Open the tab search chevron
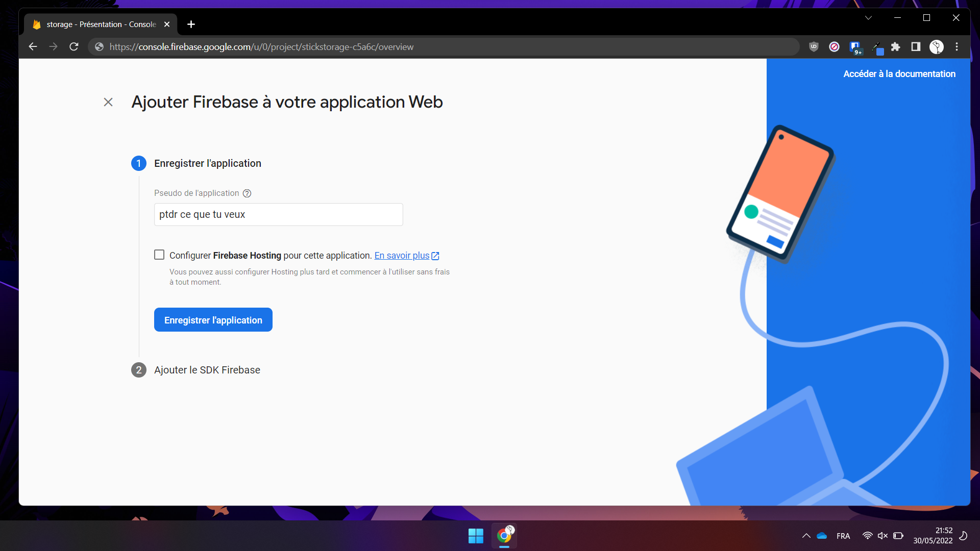 pyautogui.click(x=868, y=18)
